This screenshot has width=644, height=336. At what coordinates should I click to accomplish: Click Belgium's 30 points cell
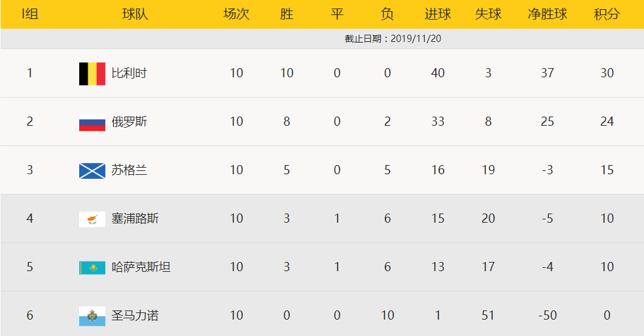point(607,73)
